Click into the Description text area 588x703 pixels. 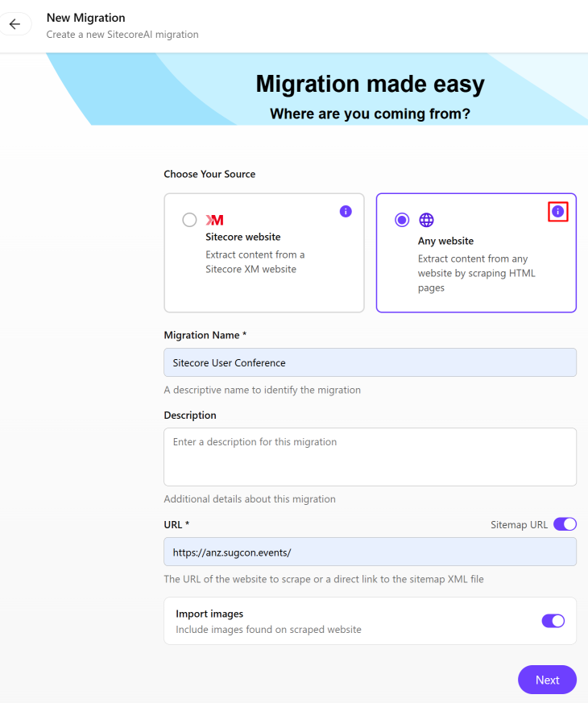point(370,457)
